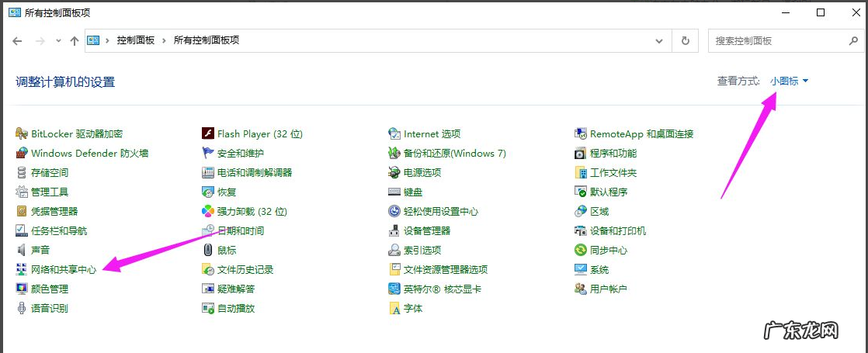Open the 同步中心 green icon
The height and width of the screenshot is (353, 868).
pyautogui.click(x=580, y=250)
